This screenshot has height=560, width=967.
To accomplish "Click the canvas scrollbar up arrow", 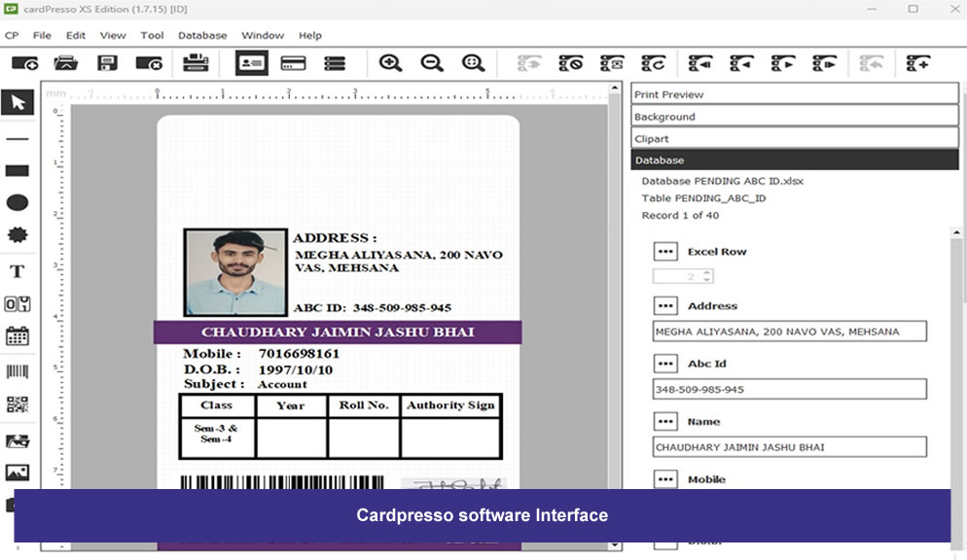I will point(614,88).
